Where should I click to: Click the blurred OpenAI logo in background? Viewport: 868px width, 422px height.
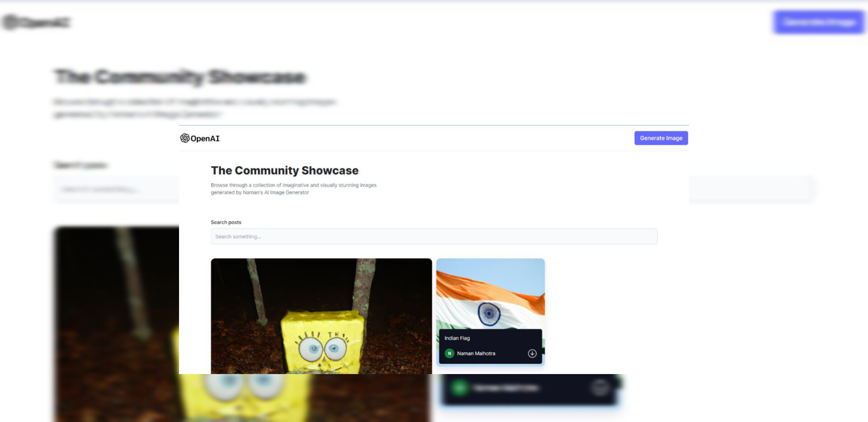point(36,22)
